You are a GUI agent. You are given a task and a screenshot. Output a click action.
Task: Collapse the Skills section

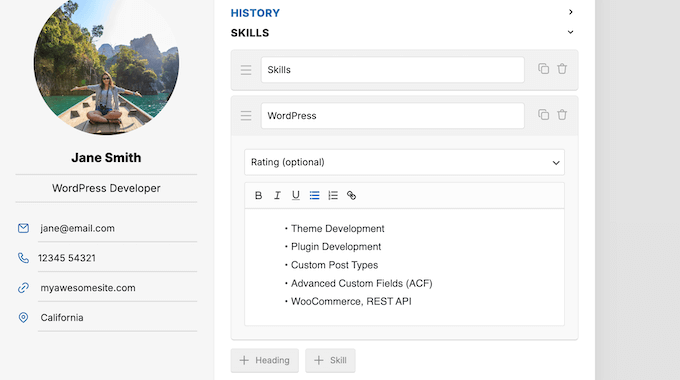(x=571, y=32)
